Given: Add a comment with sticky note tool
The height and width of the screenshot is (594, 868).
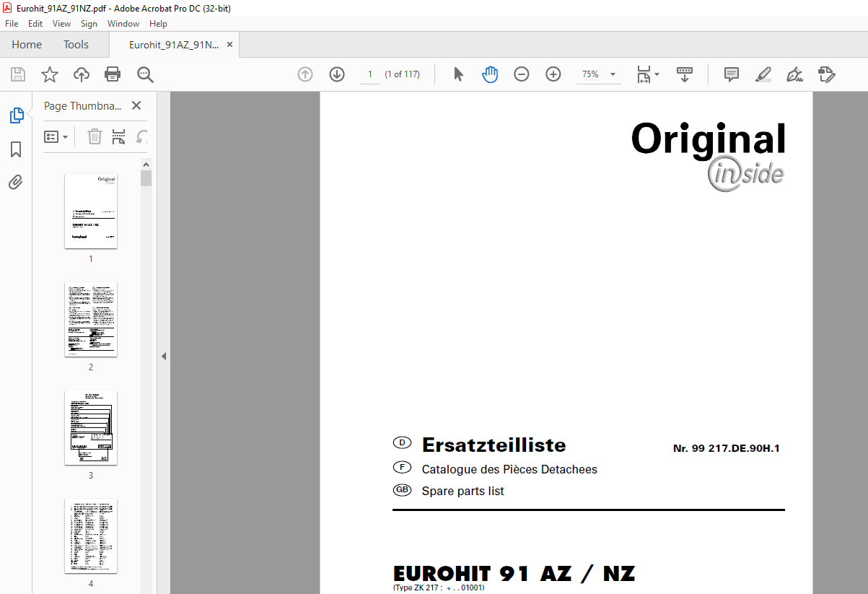Looking at the screenshot, I should click(x=732, y=74).
